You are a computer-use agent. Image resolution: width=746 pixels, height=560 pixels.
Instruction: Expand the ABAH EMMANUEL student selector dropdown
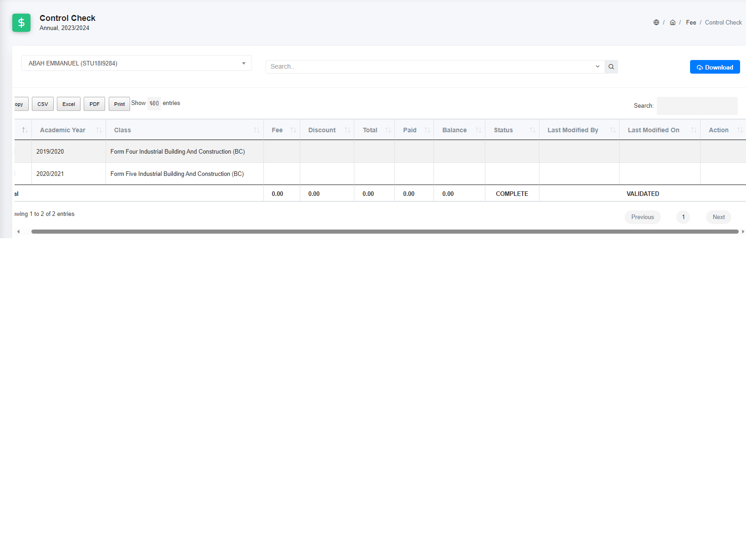coord(244,63)
